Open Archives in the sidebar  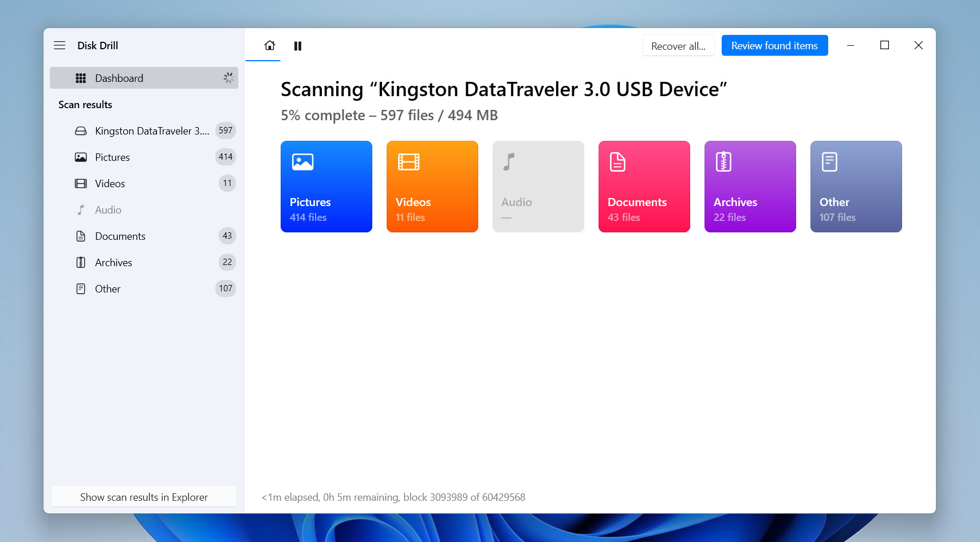pyautogui.click(x=144, y=262)
